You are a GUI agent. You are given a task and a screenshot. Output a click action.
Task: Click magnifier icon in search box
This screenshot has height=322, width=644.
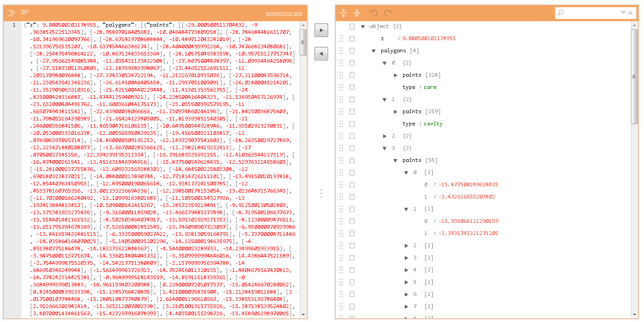pos(561,13)
